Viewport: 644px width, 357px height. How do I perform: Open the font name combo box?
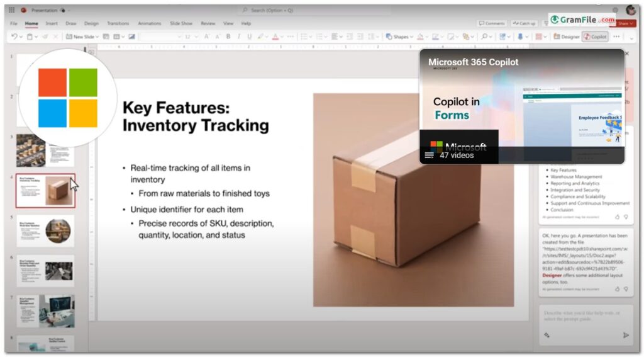160,37
